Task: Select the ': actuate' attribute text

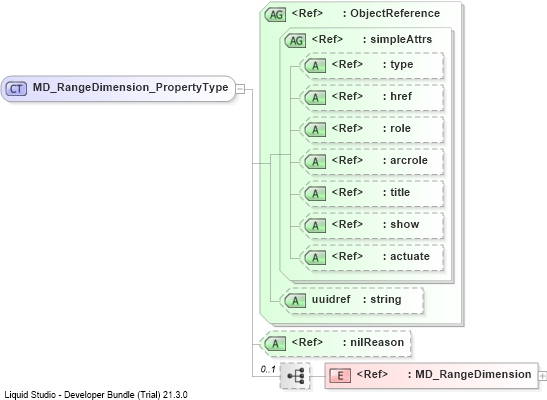Action: click(406, 256)
